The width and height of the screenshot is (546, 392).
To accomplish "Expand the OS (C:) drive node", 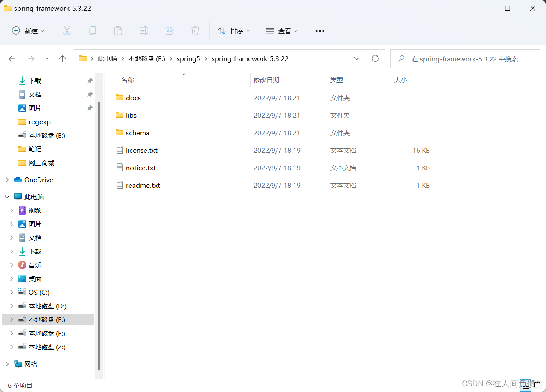I will click(12, 292).
